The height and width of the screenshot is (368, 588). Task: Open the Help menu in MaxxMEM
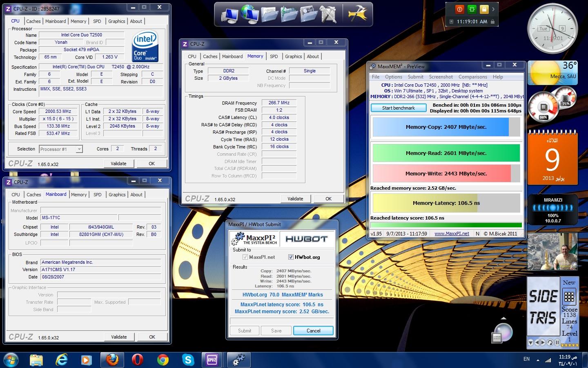498,77
